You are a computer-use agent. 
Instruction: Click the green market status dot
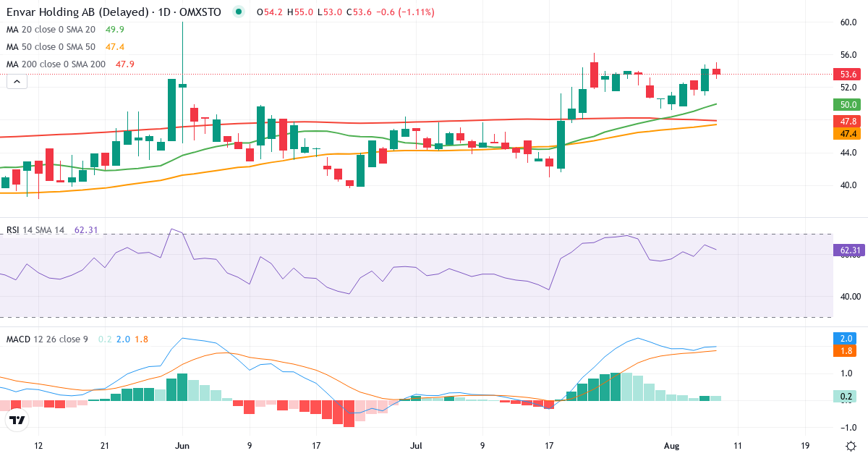pyautogui.click(x=239, y=12)
